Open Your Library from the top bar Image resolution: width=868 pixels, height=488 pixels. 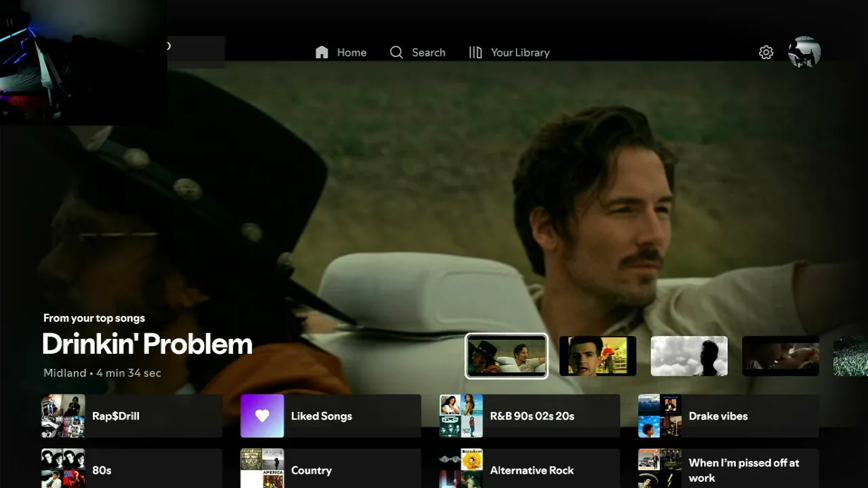pyautogui.click(x=509, y=52)
